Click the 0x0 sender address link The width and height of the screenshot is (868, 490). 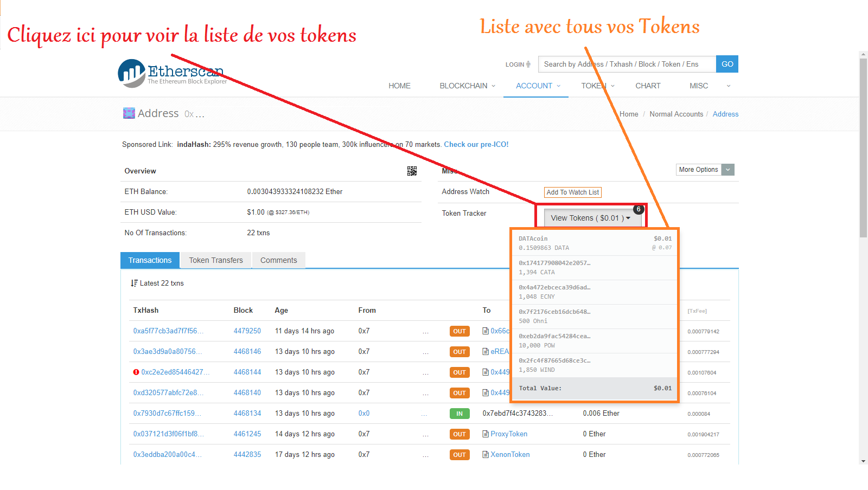364,414
